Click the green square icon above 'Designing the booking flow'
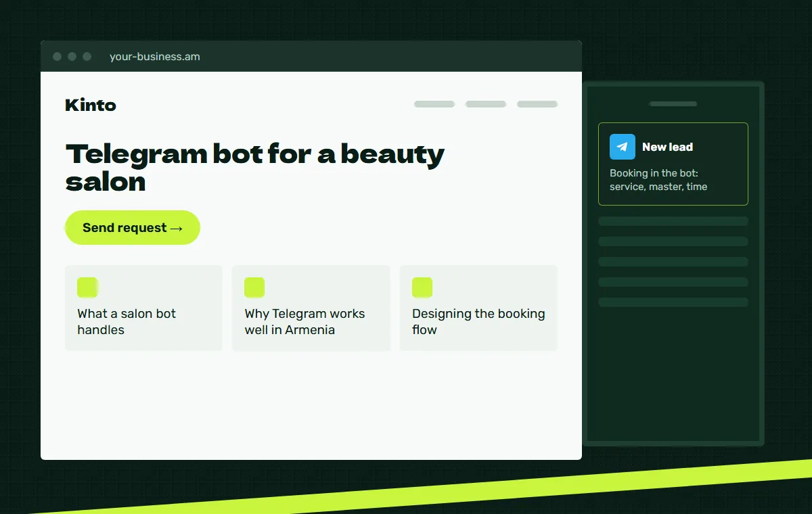Viewport: 812px width, 514px height. point(422,287)
